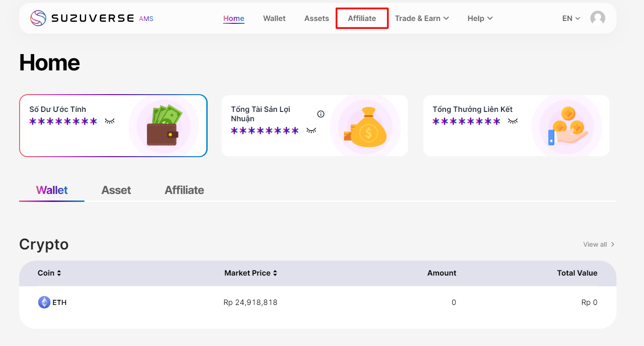Open Wallet from the top navigation
644x346 pixels.
tap(274, 18)
